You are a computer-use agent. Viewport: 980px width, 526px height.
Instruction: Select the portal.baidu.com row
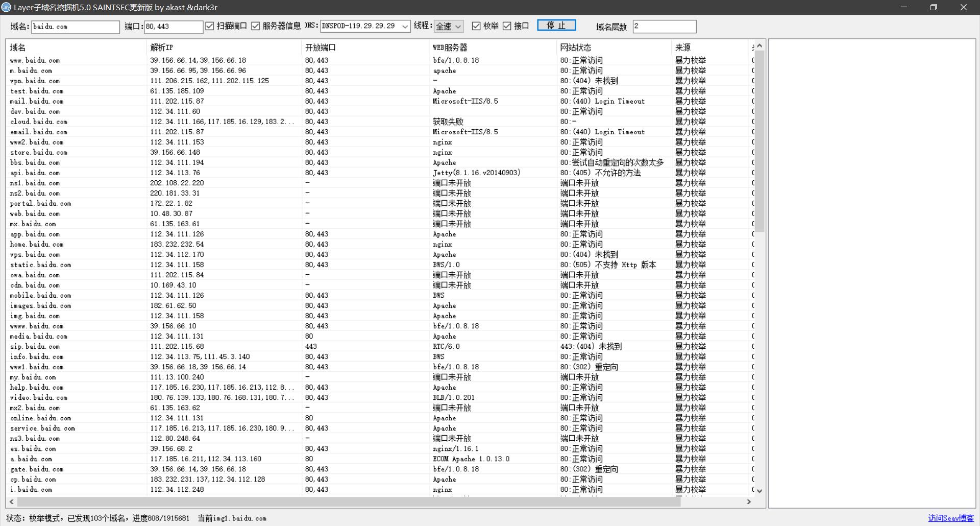(380, 203)
